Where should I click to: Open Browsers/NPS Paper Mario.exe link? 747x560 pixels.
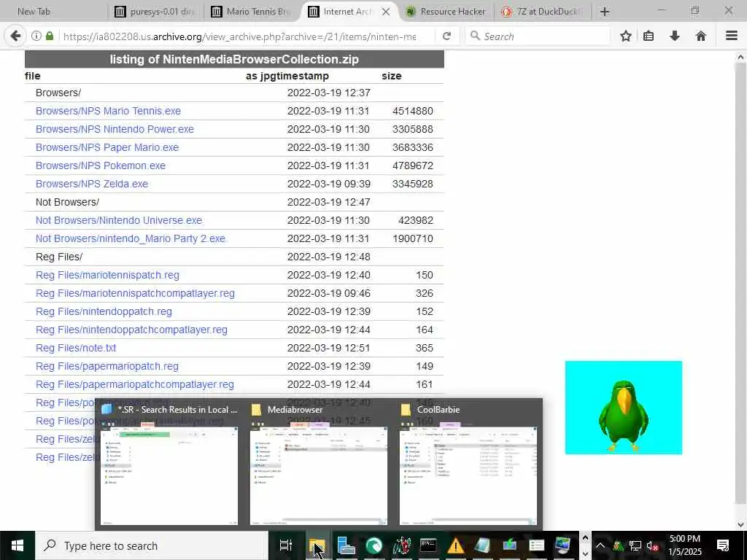pyautogui.click(x=107, y=147)
